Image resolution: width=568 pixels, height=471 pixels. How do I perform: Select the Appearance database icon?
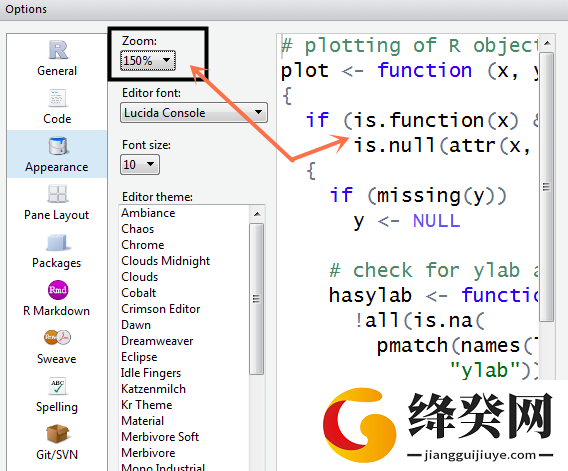[x=58, y=146]
